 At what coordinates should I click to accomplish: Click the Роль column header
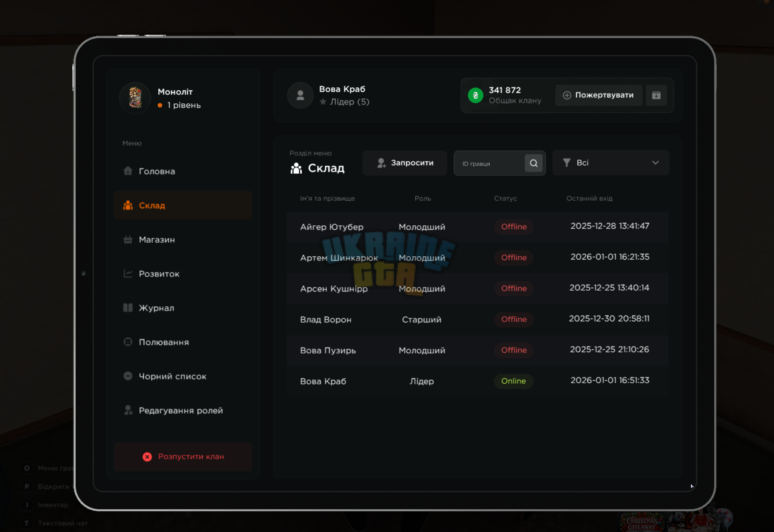click(x=423, y=198)
